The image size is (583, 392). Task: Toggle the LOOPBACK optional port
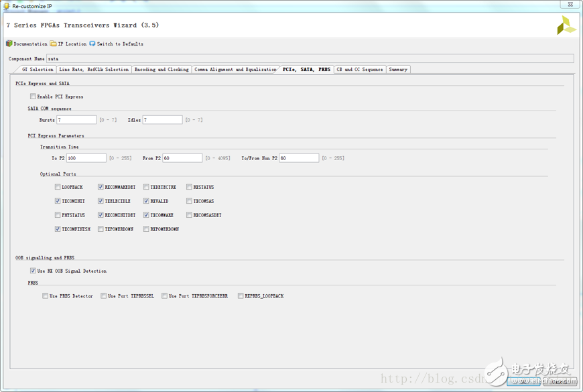coord(58,187)
